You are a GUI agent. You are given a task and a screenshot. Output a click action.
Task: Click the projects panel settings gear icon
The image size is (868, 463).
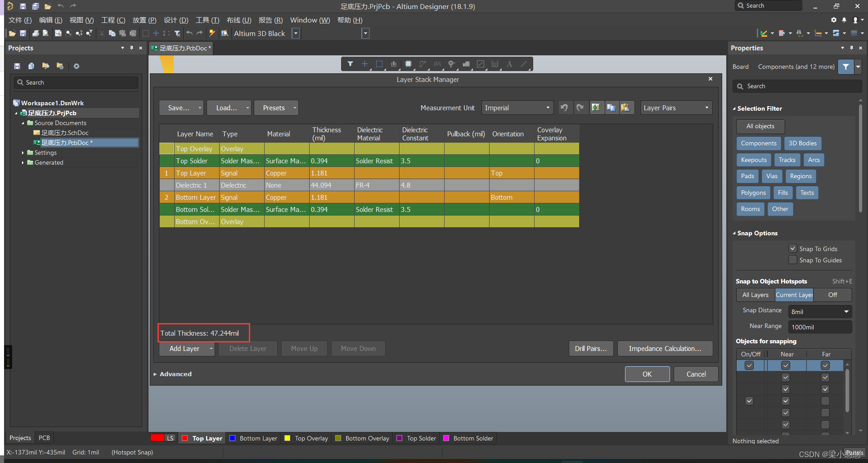[x=76, y=66]
